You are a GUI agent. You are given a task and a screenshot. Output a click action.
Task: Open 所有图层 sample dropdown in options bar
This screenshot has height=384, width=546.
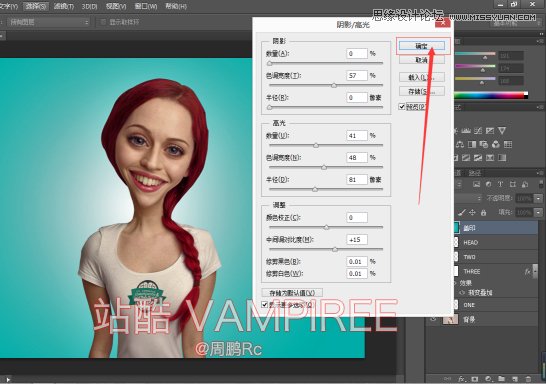48,22
